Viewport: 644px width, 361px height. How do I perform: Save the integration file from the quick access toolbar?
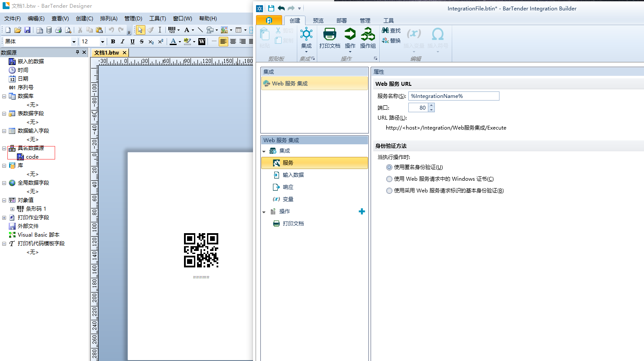point(271,8)
